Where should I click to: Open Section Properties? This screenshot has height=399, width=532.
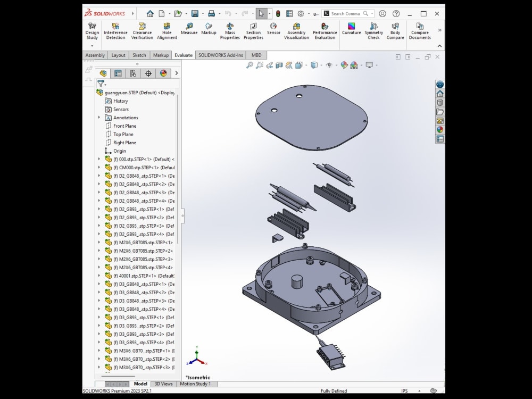(x=253, y=31)
